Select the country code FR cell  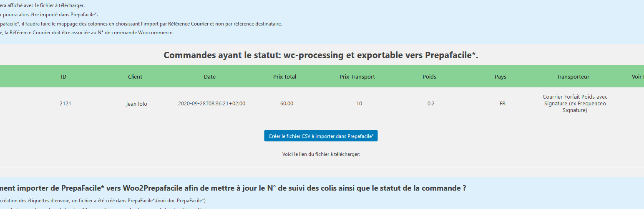click(503, 104)
